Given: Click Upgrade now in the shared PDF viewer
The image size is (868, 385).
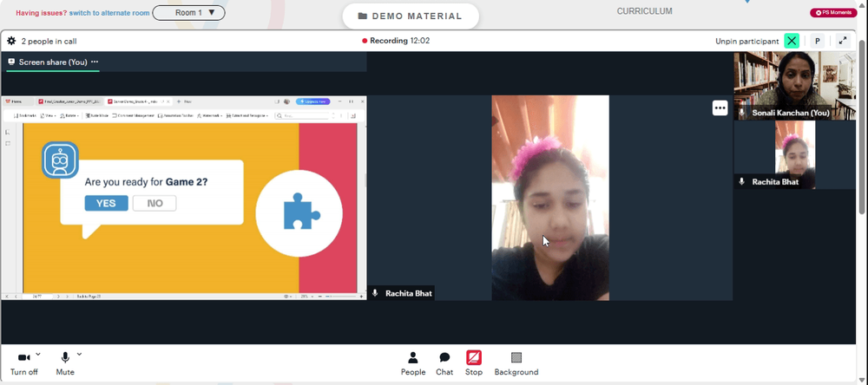Looking at the screenshot, I should [312, 101].
